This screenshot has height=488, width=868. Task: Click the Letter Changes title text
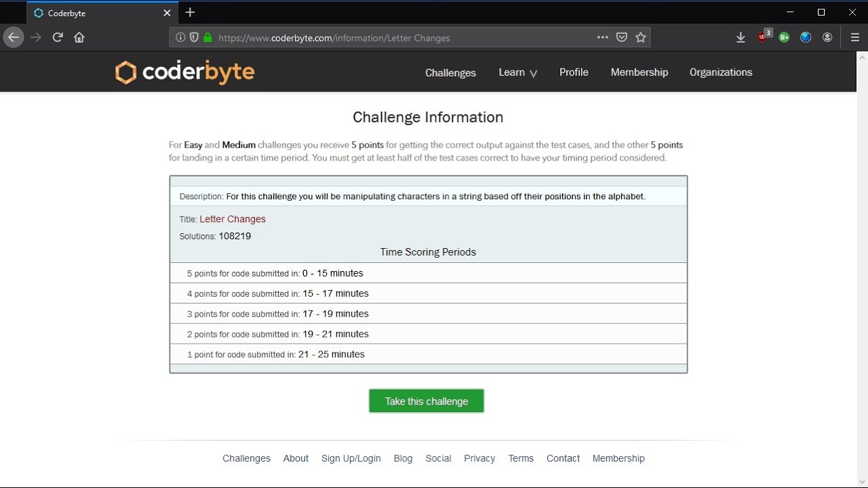233,219
